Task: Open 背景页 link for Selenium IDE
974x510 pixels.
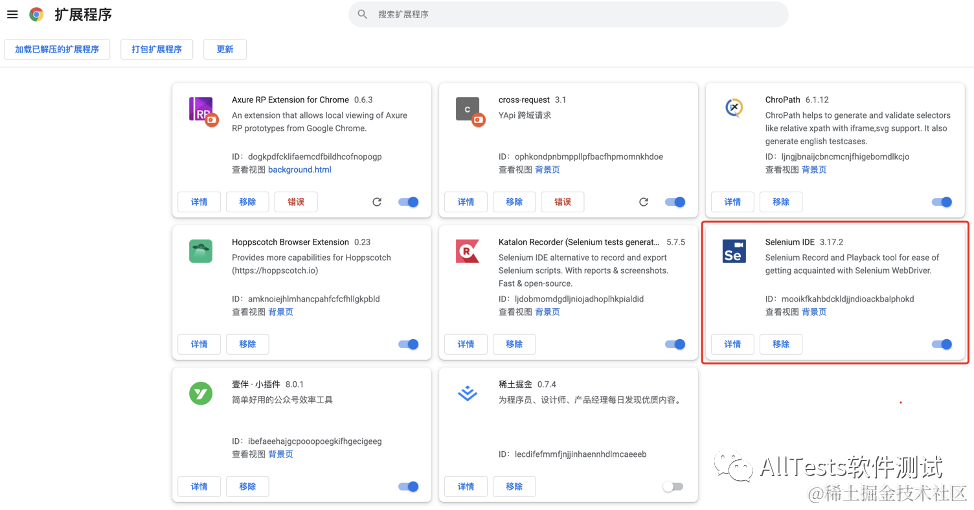Action: (x=814, y=312)
